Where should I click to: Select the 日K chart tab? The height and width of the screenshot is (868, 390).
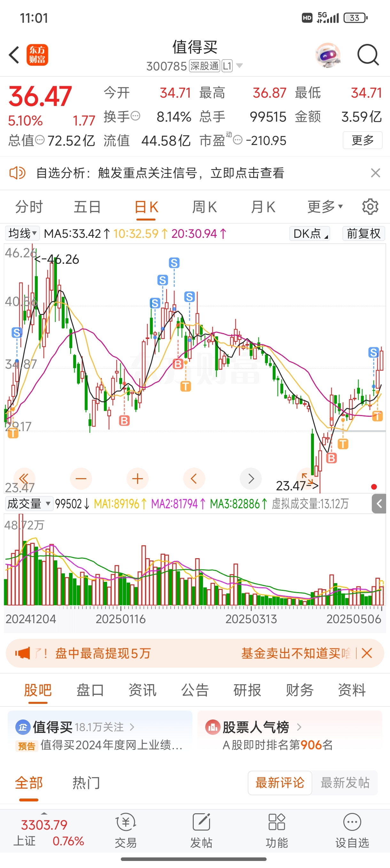coord(146,207)
